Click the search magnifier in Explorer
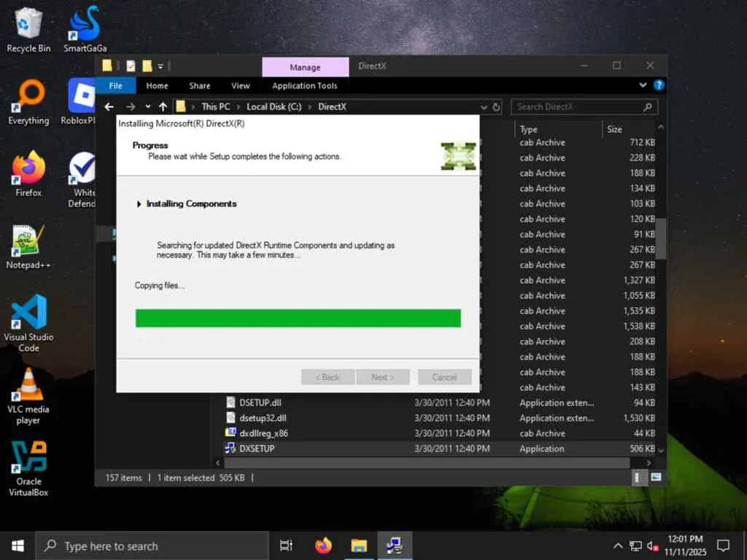Image resolution: width=747 pixels, height=560 pixels. point(647,107)
